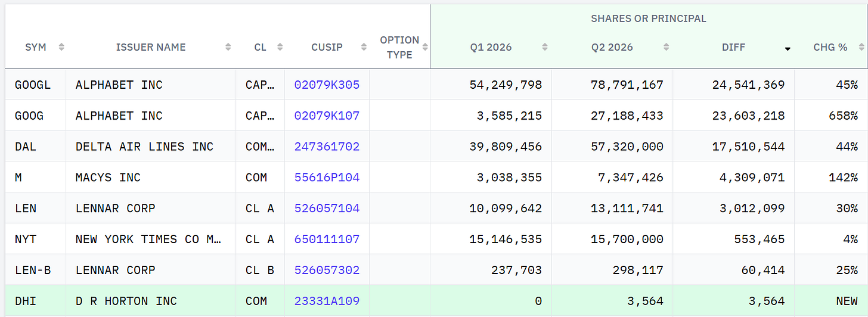This screenshot has width=868, height=317.
Task: Click the Q1 2026 header label
Action: coord(491,47)
